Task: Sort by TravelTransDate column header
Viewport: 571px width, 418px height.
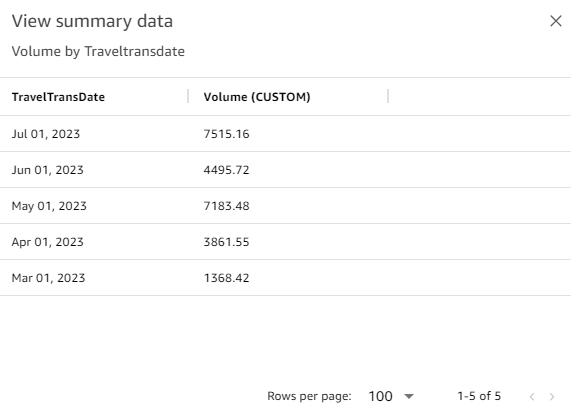Action: tap(58, 97)
